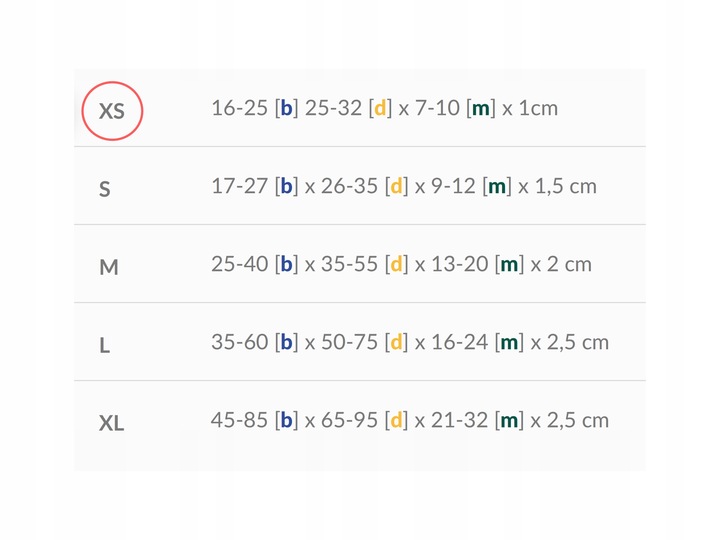Click the green m in the XL row
Viewport: 720px width, 540px height.
(x=510, y=420)
